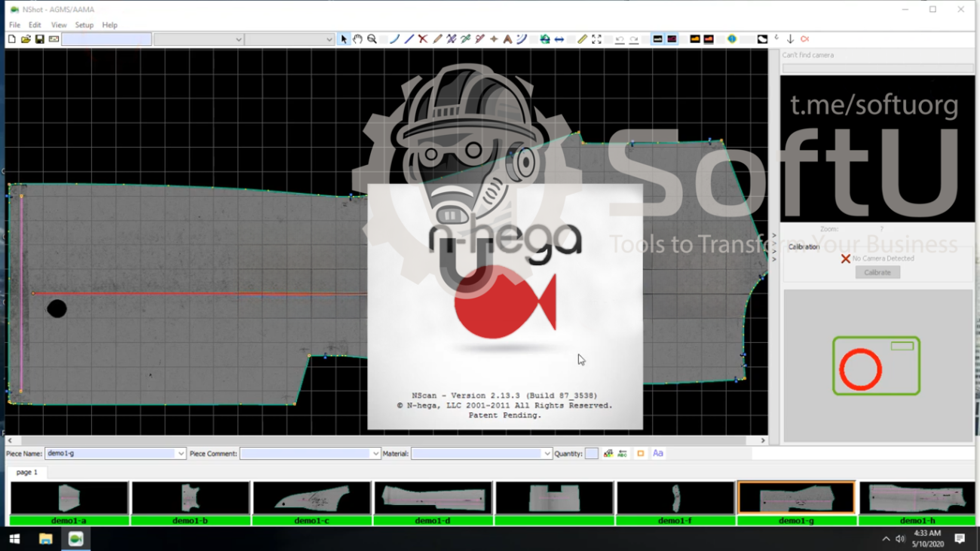Click the Calibrate button
The width and height of the screenshot is (980, 551).
[x=877, y=272]
